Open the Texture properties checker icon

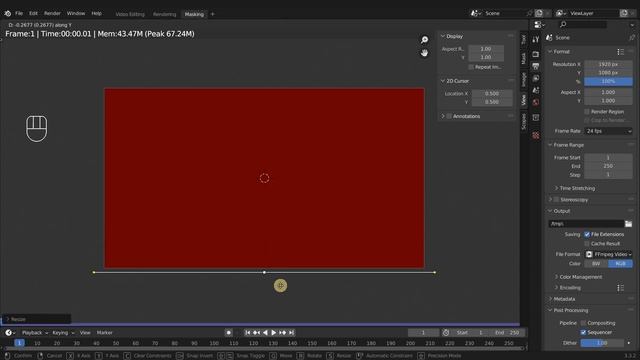[536, 135]
